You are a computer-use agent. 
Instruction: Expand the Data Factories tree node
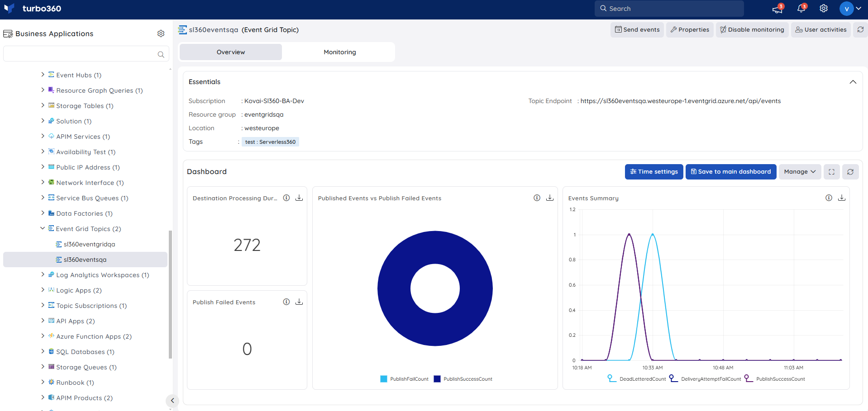[43, 213]
